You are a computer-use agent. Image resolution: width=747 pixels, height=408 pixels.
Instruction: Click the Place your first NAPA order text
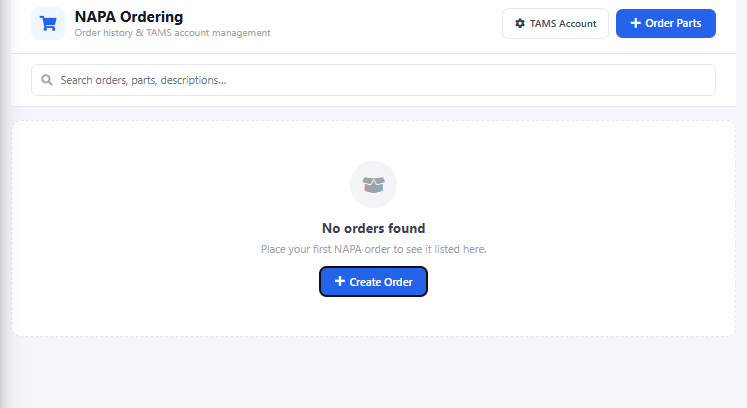[x=373, y=249]
